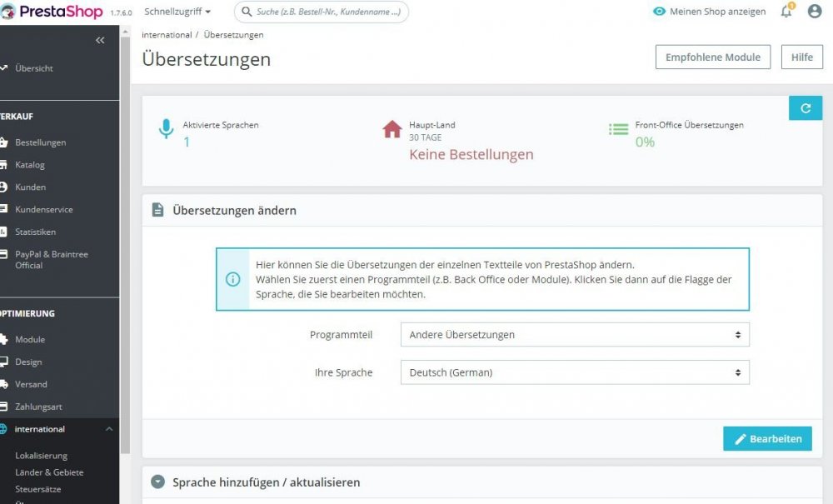Click the international breadcrumb link
Screen dimensions: 833x504
[x=167, y=34]
